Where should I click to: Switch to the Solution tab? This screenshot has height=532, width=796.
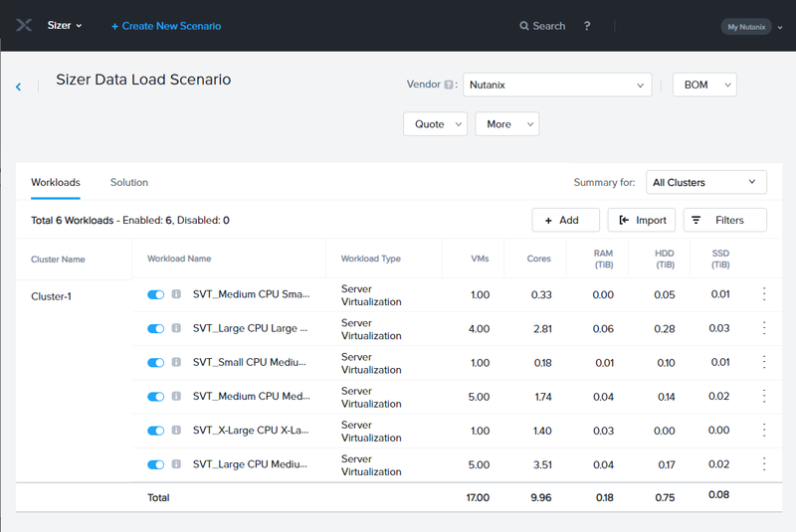129,183
